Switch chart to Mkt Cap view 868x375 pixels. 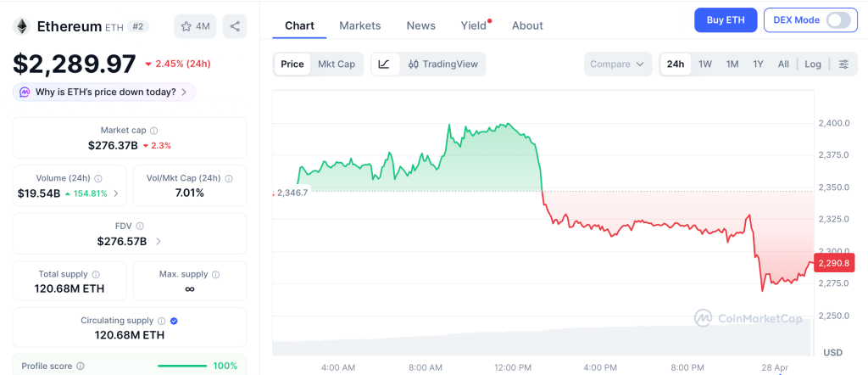337,64
